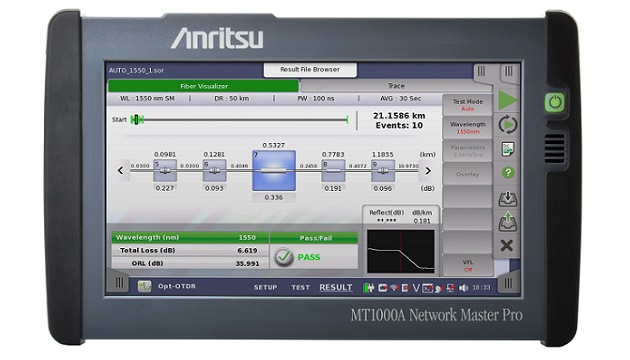The height and width of the screenshot is (360, 630).
Task: Toggle the VFL Off button
Action: click(x=468, y=266)
